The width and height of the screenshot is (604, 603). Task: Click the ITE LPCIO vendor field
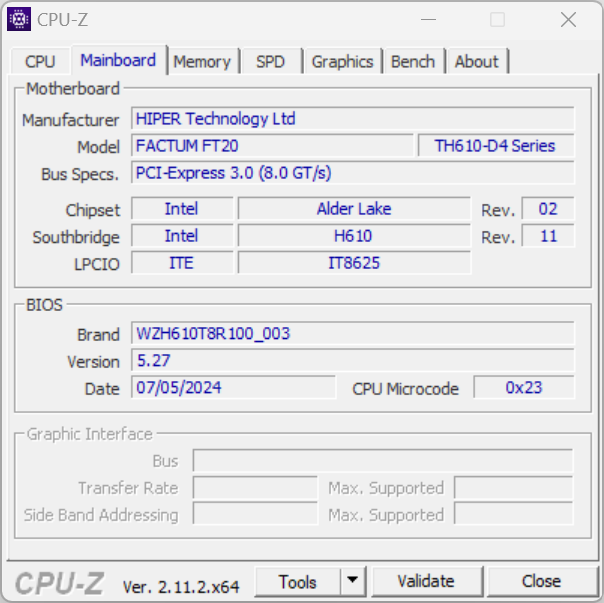[x=182, y=263]
